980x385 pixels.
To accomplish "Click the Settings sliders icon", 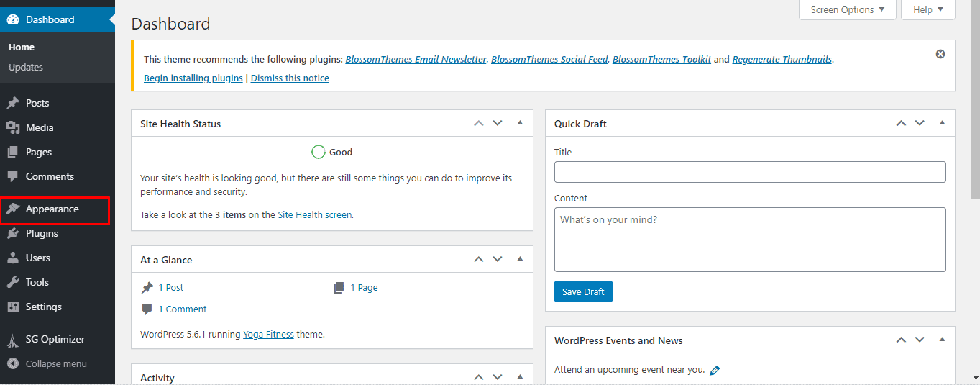I will pos(12,307).
